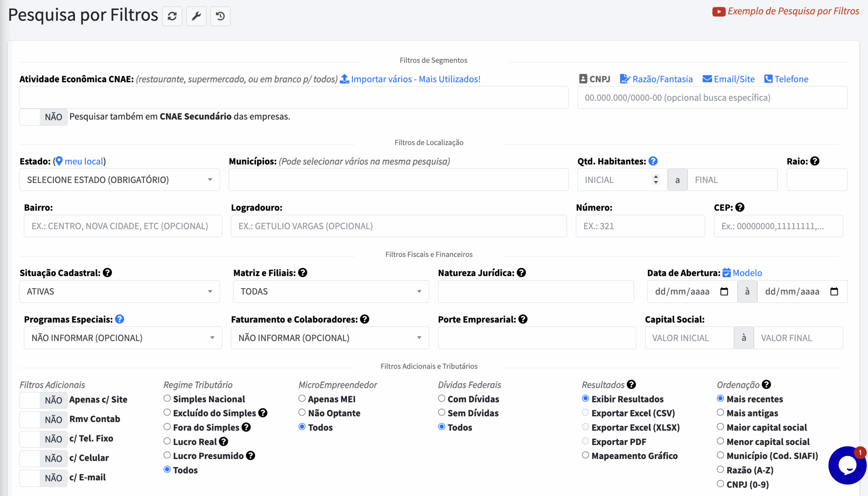
Task: Toggle the Apenas c/ Site switch
Action: click(x=43, y=400)
